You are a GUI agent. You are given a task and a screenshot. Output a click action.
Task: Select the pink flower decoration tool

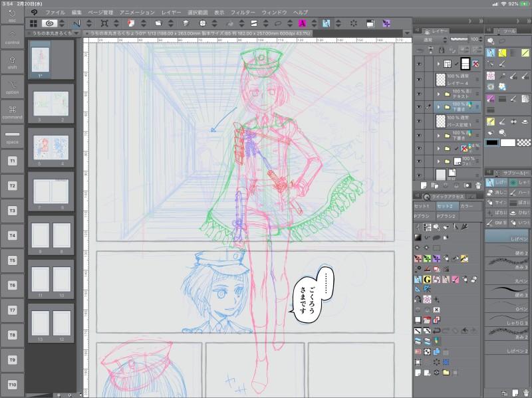click(490, 76)
